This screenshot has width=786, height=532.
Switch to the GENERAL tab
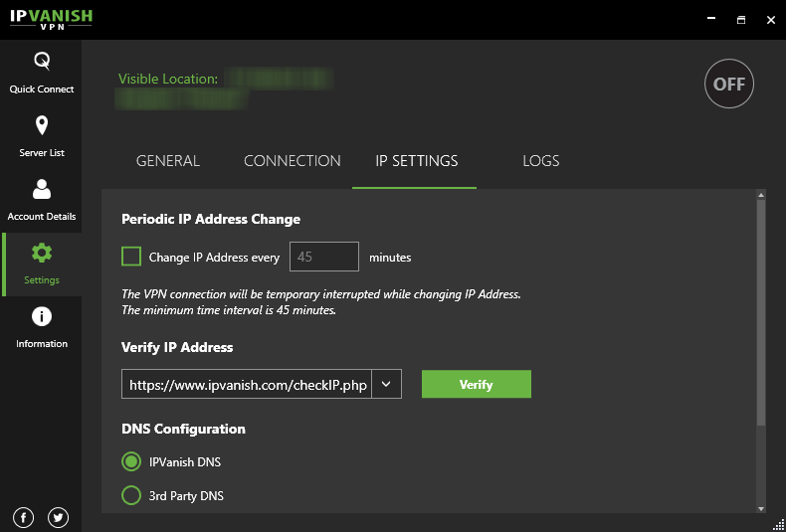[168, 161]
